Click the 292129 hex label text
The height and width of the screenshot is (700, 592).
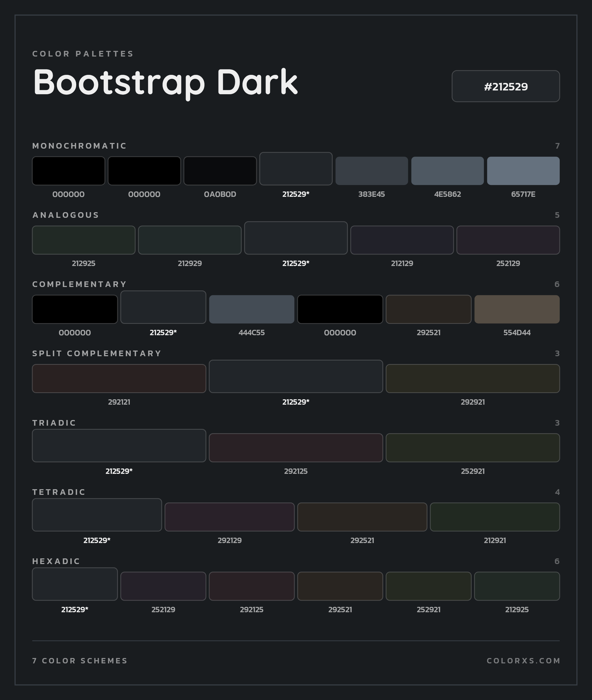click(x=230, y=541)
